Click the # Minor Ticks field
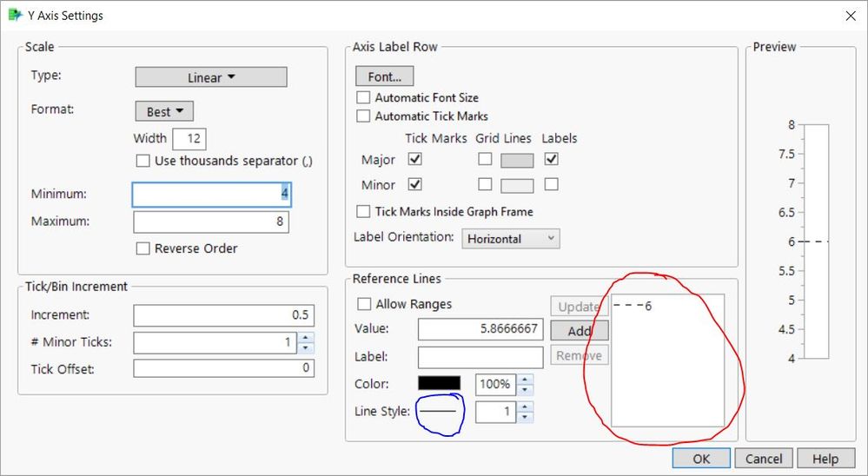The image size is (868, 476). tap(215, 342)
